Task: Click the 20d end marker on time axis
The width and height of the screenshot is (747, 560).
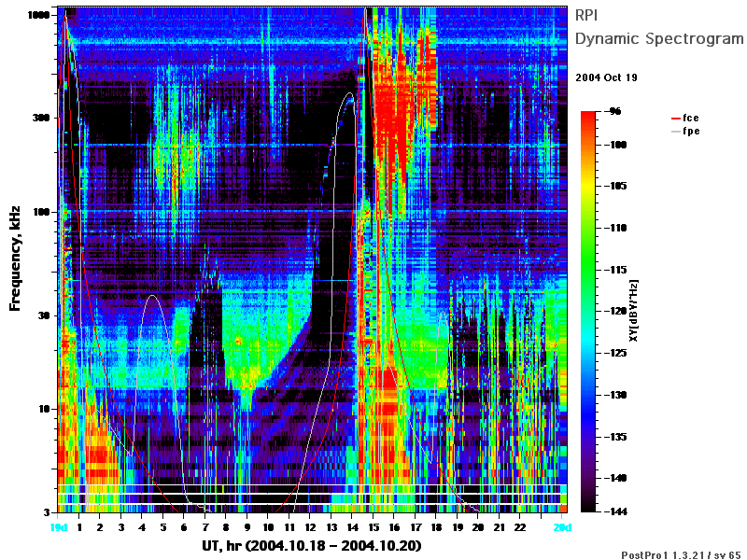Action: [x=562, y=527]
